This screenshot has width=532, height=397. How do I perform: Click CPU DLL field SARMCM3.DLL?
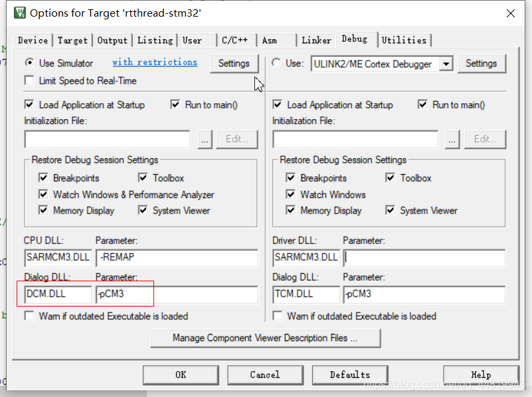pos(58,258)
